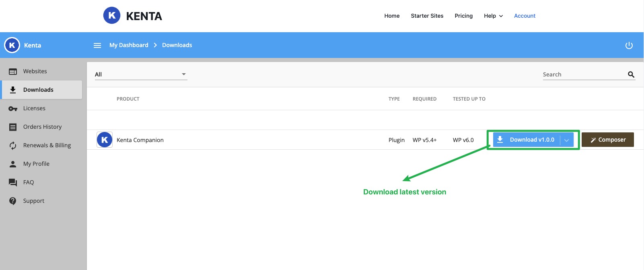Click the Renewals & Billing refresh icon
Image resolution: width=644 pixels, height=270 pixels.
(13, 146)
